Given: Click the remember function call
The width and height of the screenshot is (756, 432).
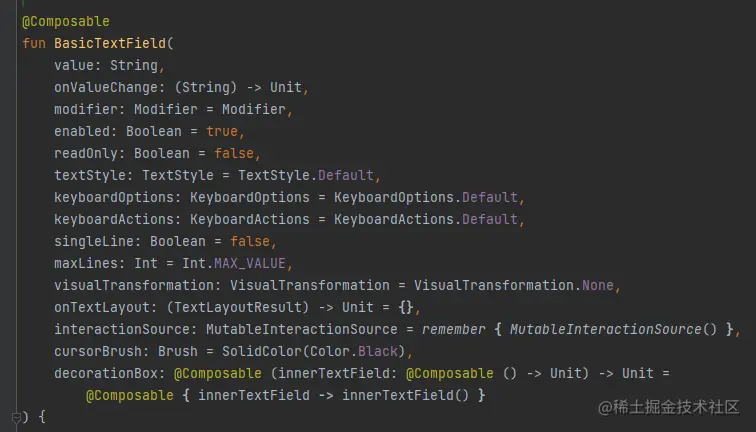Looking at the screenshot, I should (454, 329).
